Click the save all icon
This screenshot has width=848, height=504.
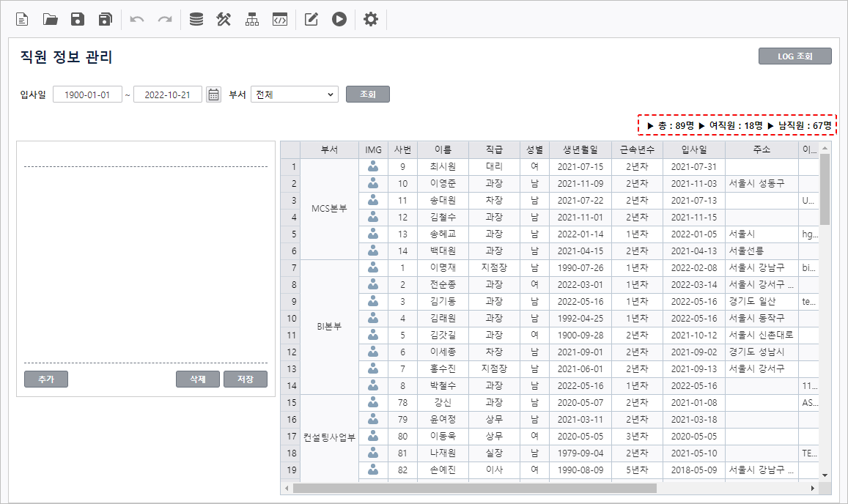coord(106,20)
